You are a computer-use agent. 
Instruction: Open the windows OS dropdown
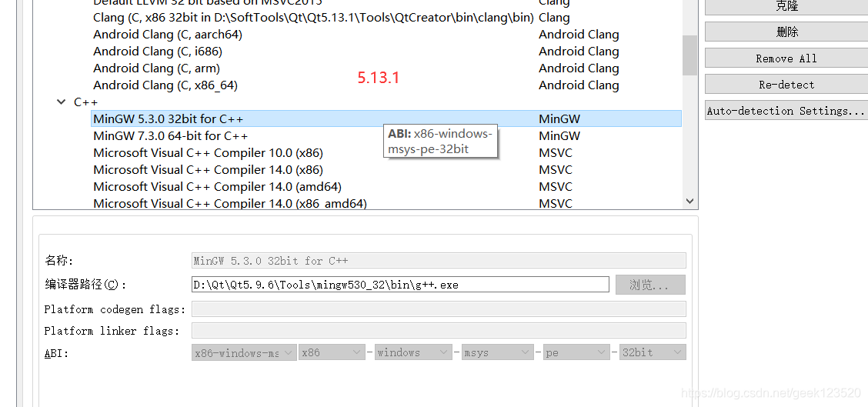[x=413, y=352]
